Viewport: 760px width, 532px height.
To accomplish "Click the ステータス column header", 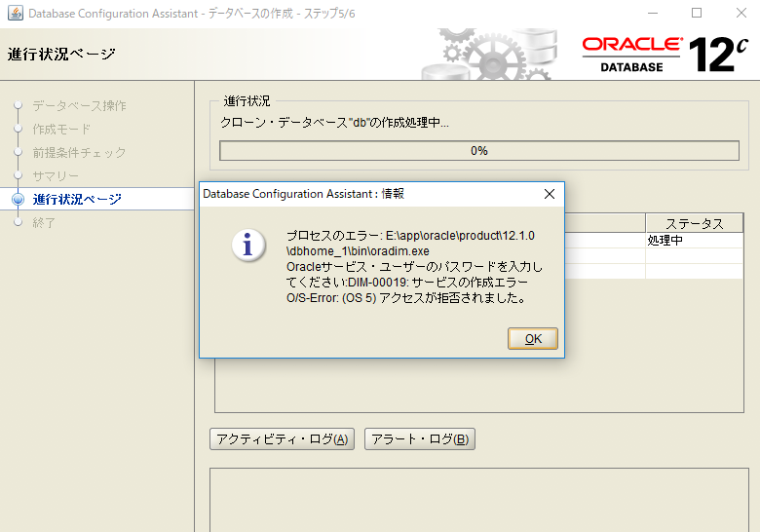I will click(x=694, y=223).
